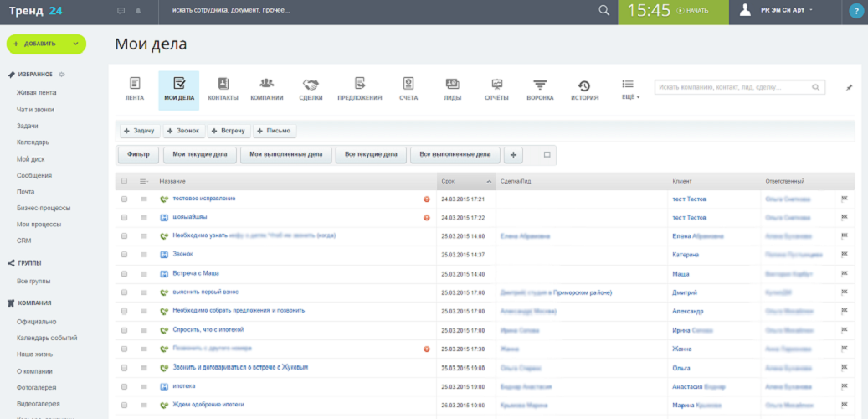Expand the Добавить button dropdown arrow
This screenshot has height=419, width=868.
click(x=75, y=44)
